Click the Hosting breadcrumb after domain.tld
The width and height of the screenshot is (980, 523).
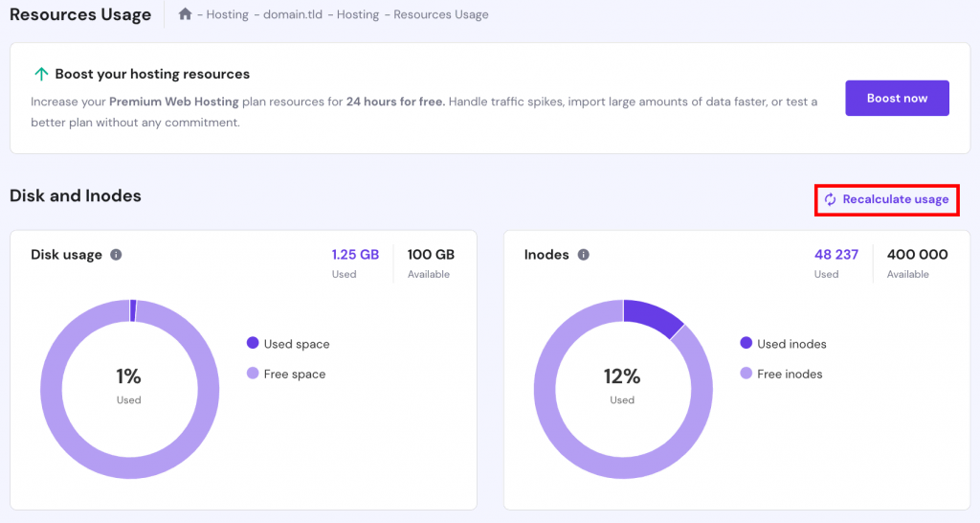[x=357, y=15]
